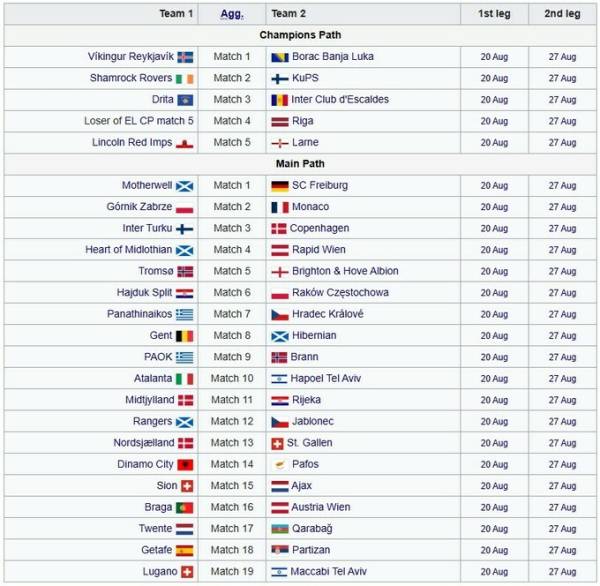This screenshot has height=586, width=600.
Task: Open the Atalanta team link
Action: (x=153, y=378)
